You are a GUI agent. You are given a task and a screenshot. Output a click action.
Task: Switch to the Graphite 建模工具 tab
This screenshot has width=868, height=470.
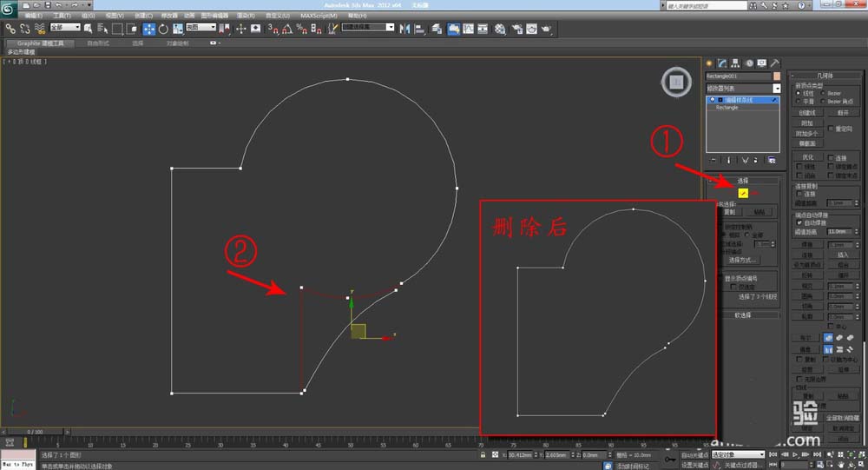(x=41, y=42)
